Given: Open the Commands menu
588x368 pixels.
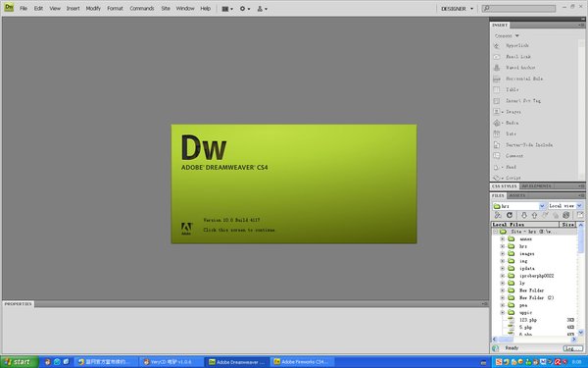Looking at the screenshot, I should [142, 8].
